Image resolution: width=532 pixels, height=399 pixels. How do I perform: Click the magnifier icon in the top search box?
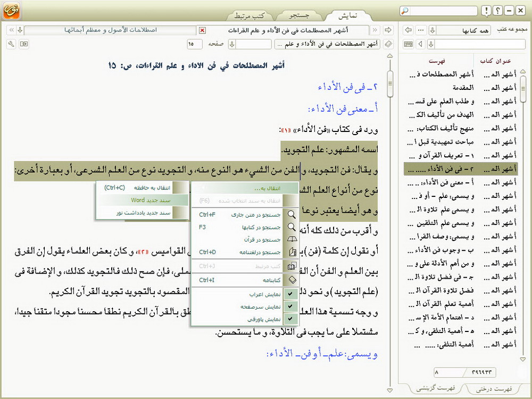point(405,11)
